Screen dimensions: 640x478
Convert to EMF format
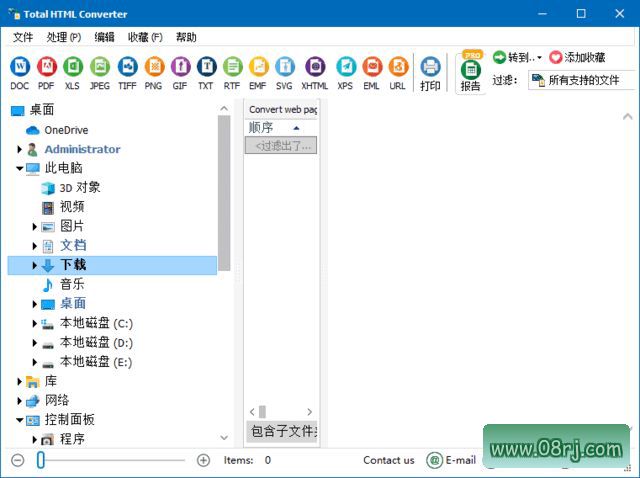coord(258,73)
